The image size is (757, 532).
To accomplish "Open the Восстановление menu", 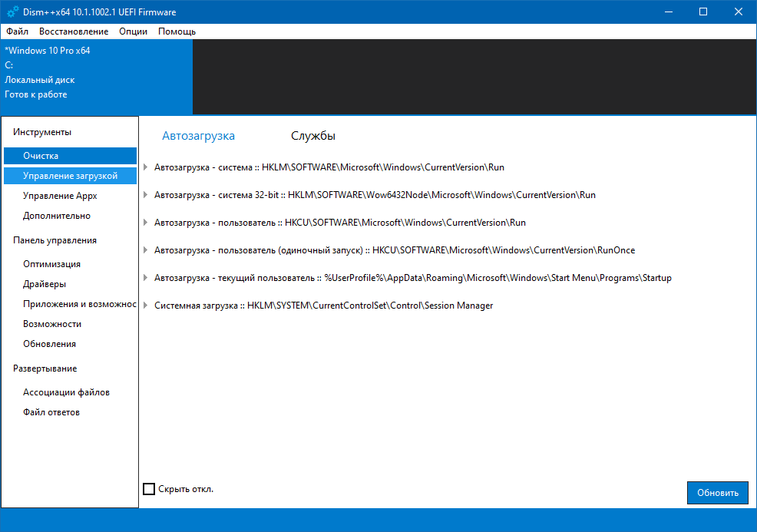I will 74,31.
